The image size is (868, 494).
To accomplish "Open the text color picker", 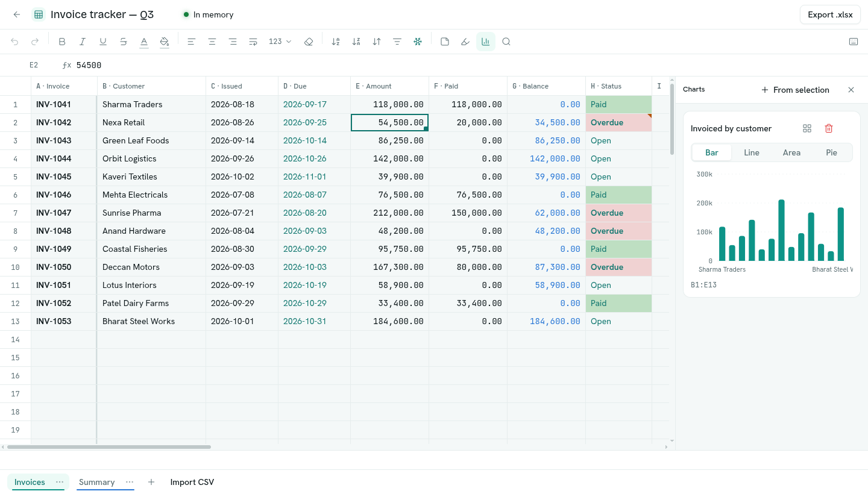I will [x=144, y=42].
